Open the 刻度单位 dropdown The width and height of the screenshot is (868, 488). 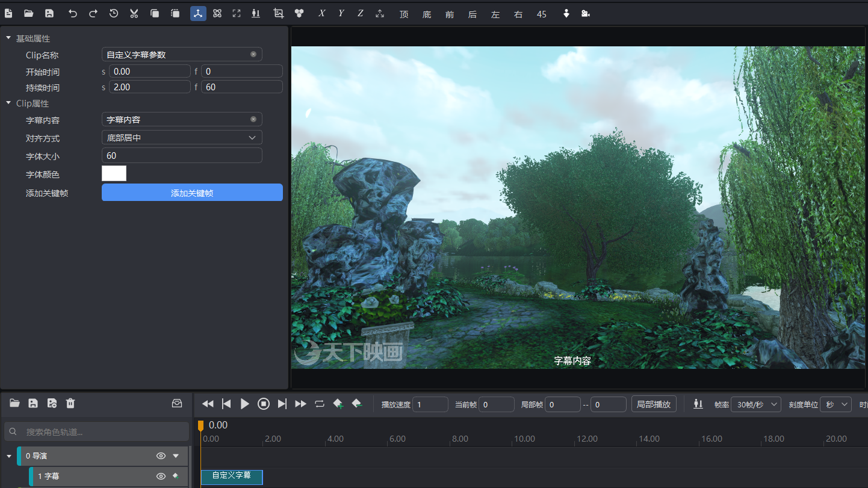pyautogui.click(x=836, y=404)
